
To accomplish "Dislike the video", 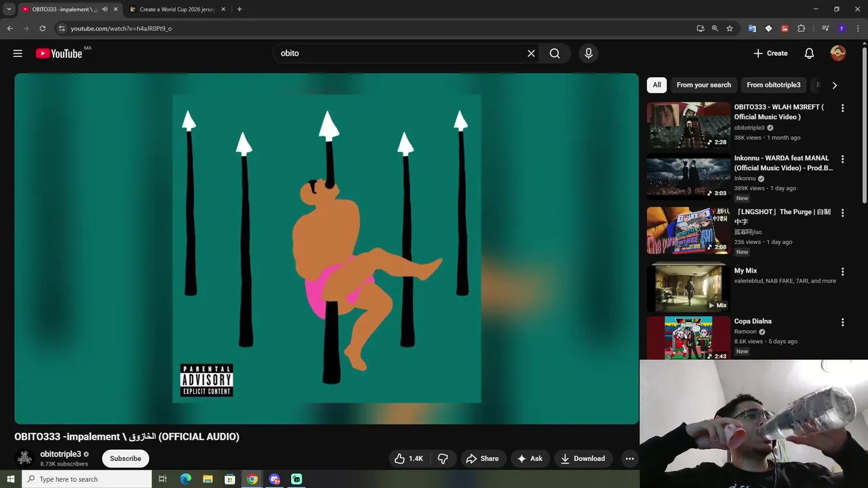I will (443, 459).
